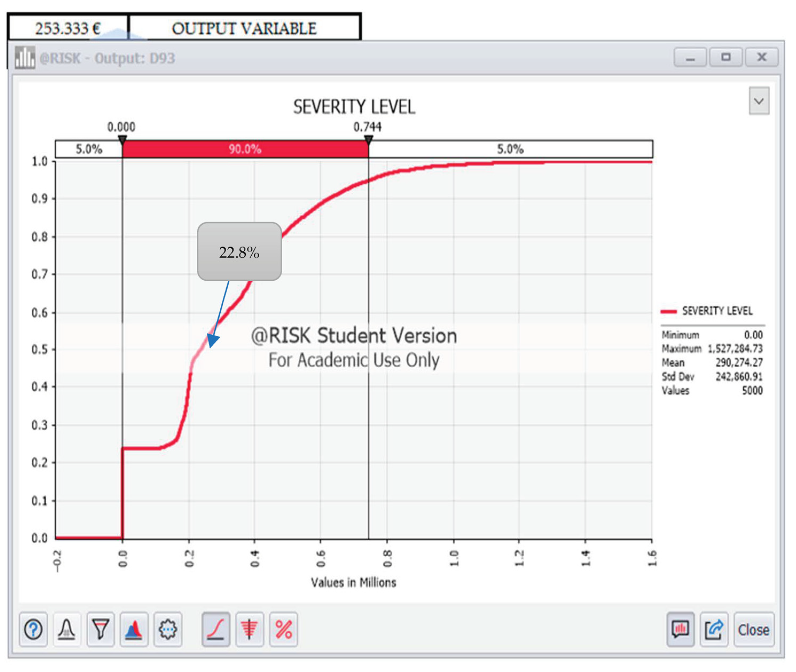The width and height of the screenshot is (796, 672).
Task: Click the SEVERITY LEVEL chart title
Action: pyautogui.click(x=354, y=107)
